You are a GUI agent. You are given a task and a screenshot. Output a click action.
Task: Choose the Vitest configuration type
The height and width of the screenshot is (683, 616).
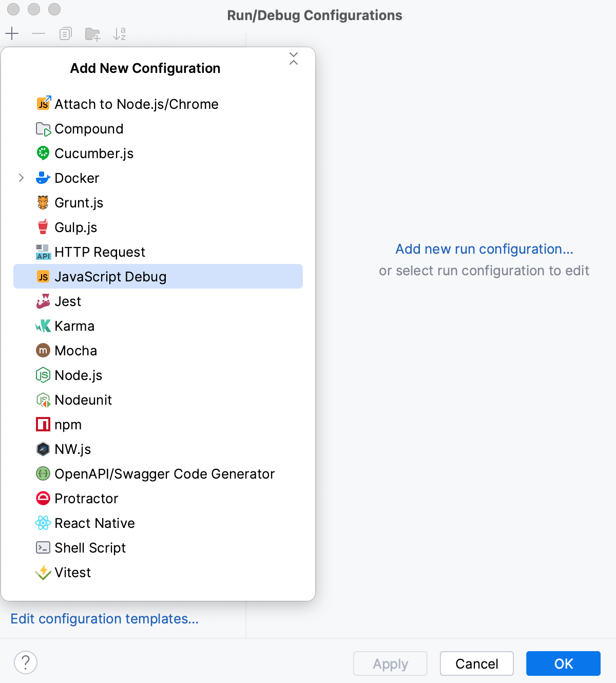[72, 572]
